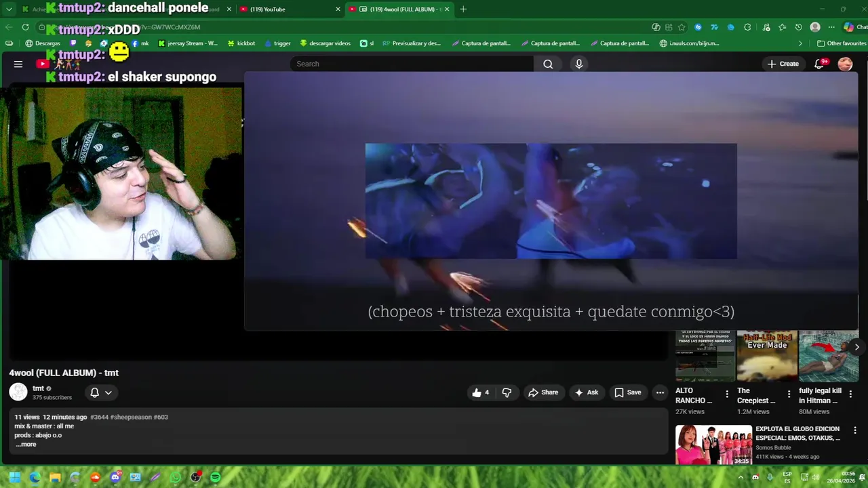Dislike the video with thumbs down
Image resolution: width=868 pixels, height=488 pixels.
tap(507, 392)
